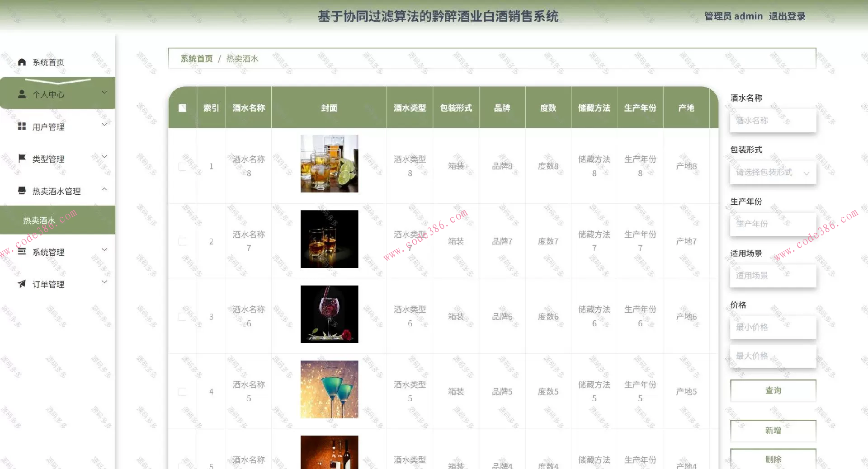Click the paper-plane icon beside 订单管理
This screenshot has height=469, width=868.
(21, 284)
